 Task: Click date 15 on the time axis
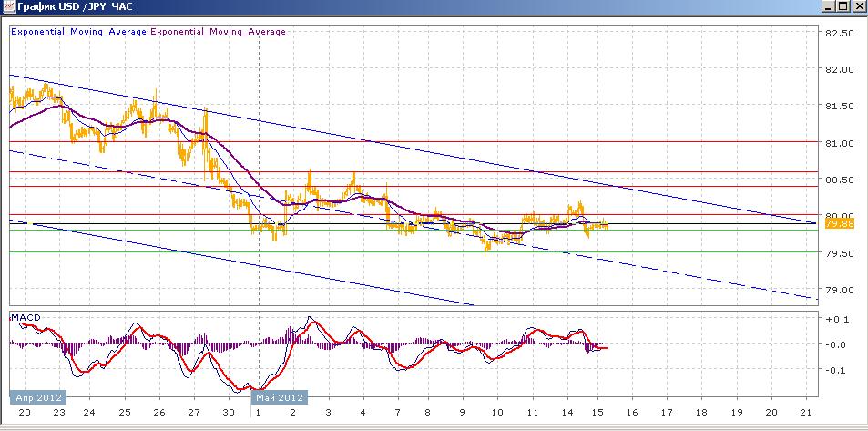[597, 413]
